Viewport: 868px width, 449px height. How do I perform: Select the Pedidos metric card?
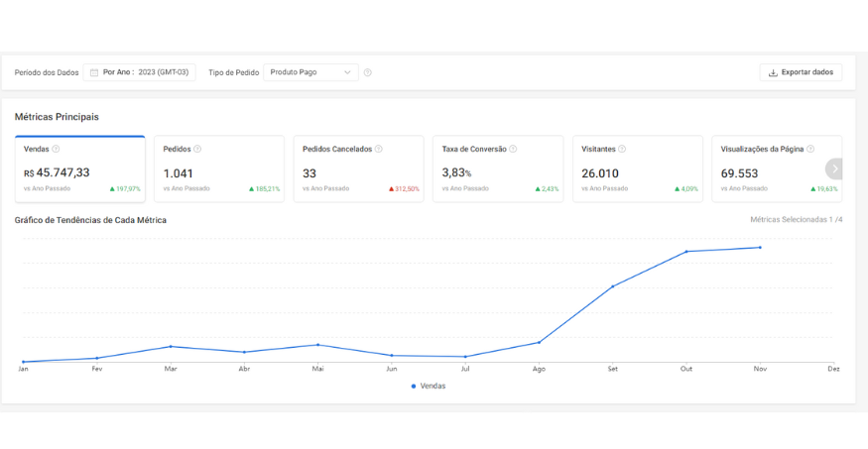pos(219,168)
